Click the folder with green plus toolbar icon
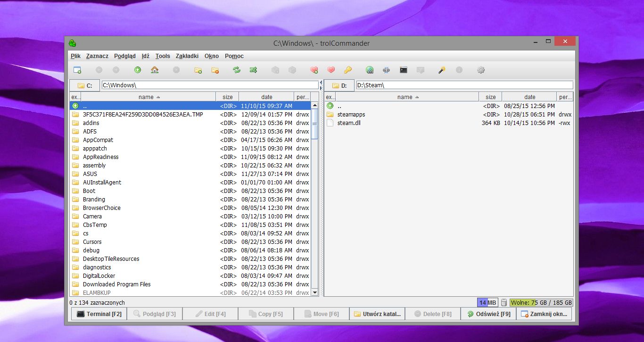Image resolution: width=644 pixels, height=342 pixels. [x=198, y=70]
